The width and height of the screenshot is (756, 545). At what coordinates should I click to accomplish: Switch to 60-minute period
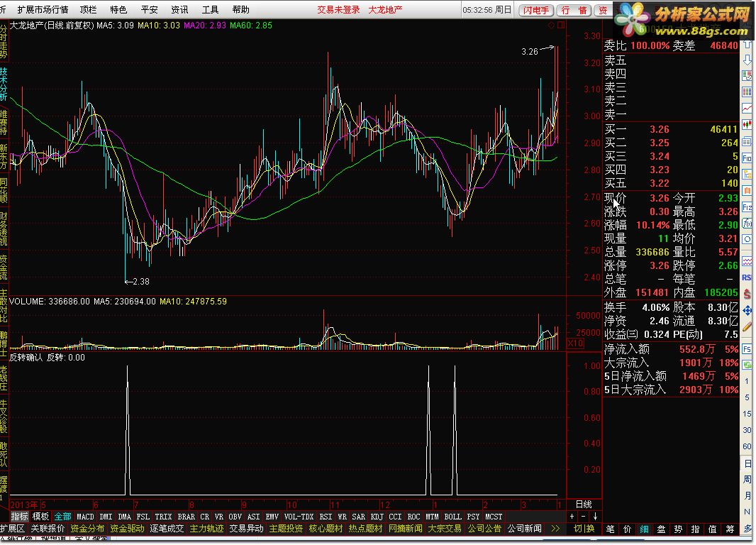point(747,446)
